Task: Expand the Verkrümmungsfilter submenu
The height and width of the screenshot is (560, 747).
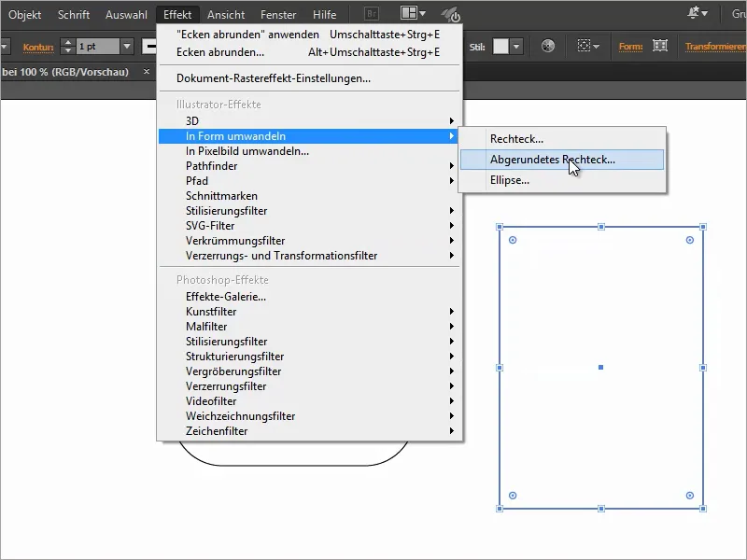Action: [x=309, y=241]
